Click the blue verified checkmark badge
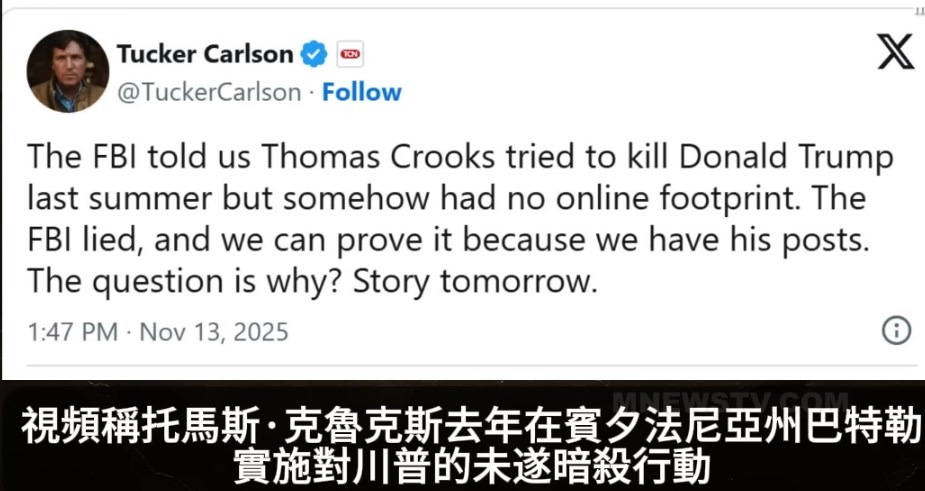This screenshot has height=491, width=925. 314,54
